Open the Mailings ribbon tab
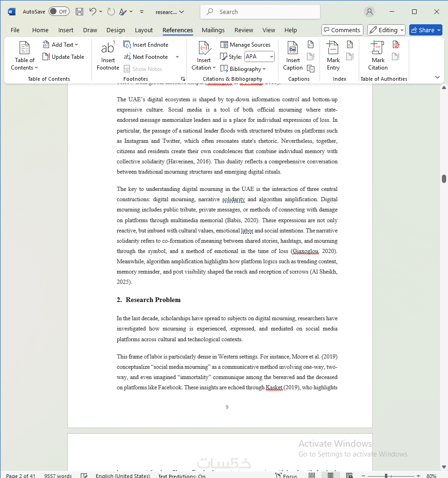Image resolution: width=448 pixels, height=478 pixels. [x=213, y=30]
